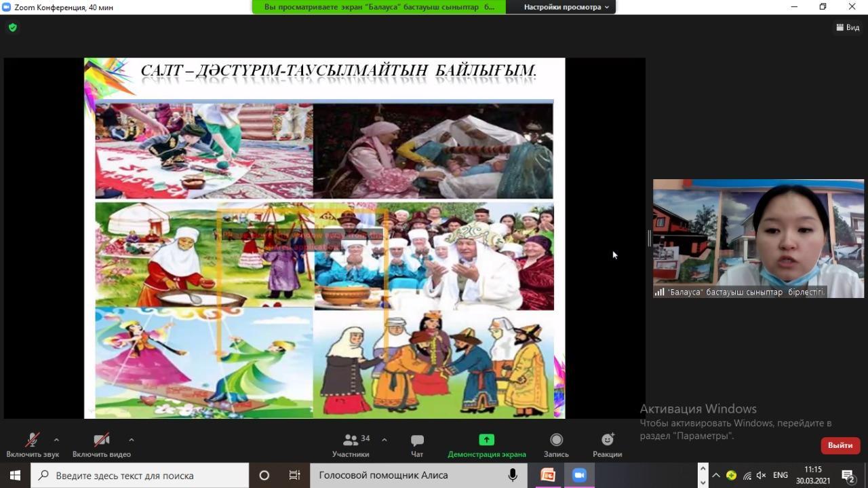Switch the ENG input language indicator
868x488 pixels.
[x=781, y=475]
